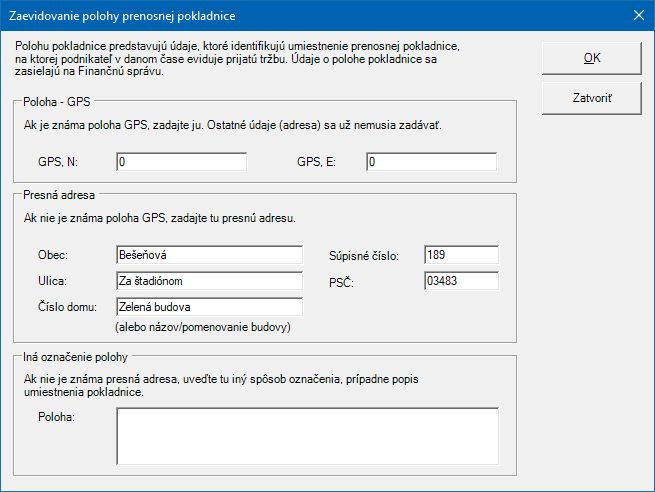Screen dimensions: 655x492
Task: Click the hint "(alebo názov/pomenovanie budovy)"
Action: [208, 326]
